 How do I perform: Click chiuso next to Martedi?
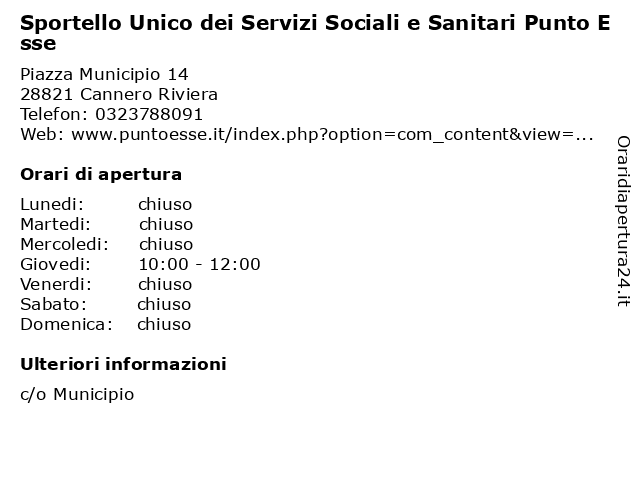(166, 224)
